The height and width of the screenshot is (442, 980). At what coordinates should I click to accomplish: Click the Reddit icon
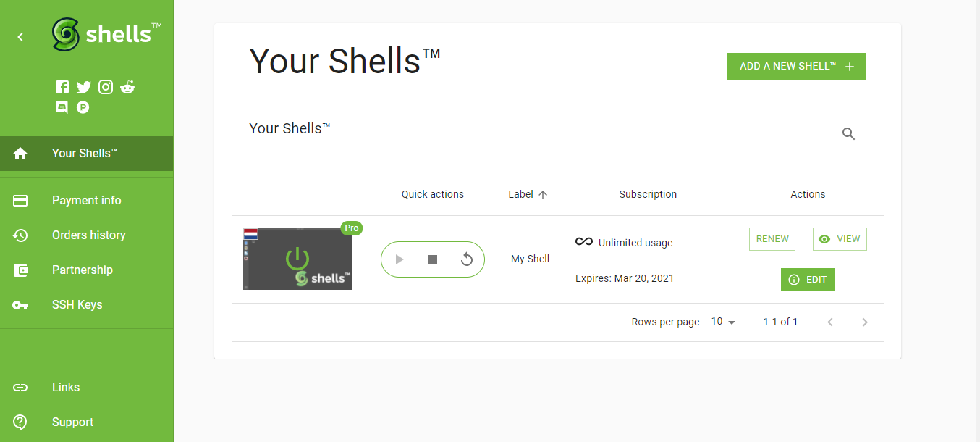coord(127,86)
